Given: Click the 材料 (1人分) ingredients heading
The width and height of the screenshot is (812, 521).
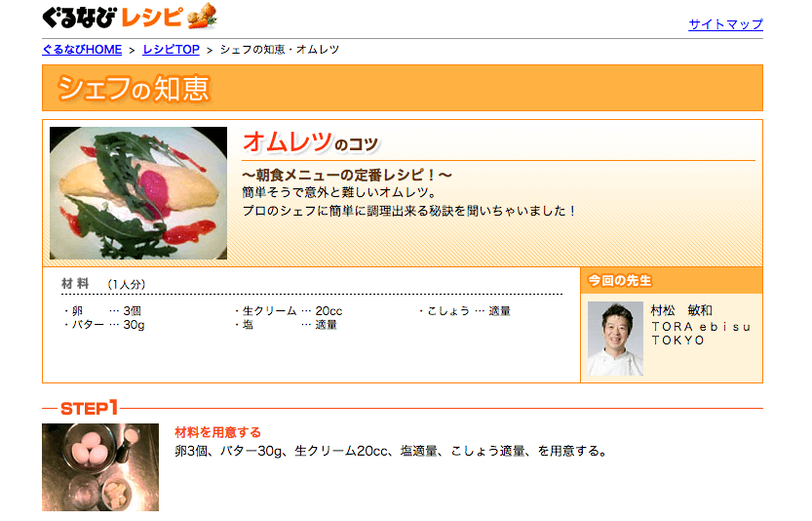Looking at the screenshot, I should click(103, 284).
